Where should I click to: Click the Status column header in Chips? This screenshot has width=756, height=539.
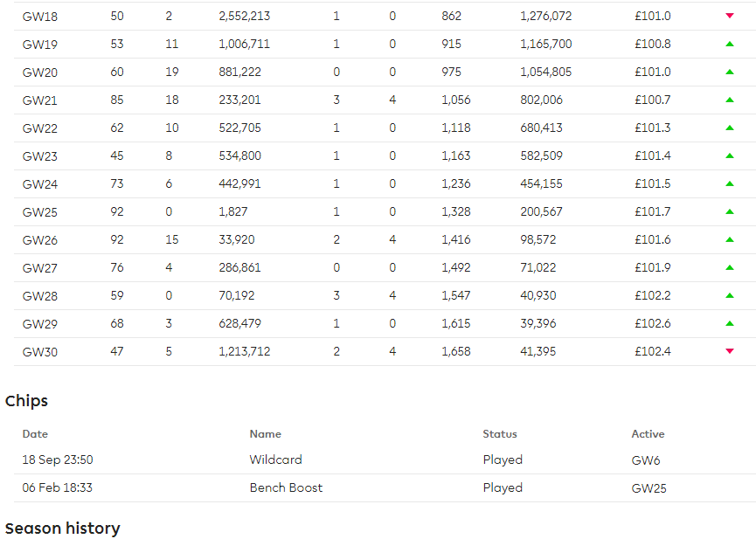point(500,433)
